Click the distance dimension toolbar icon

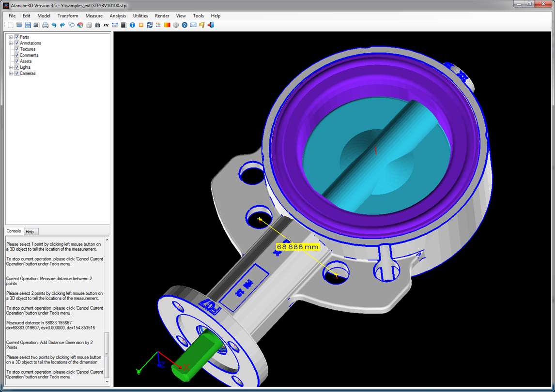(115, 25)
